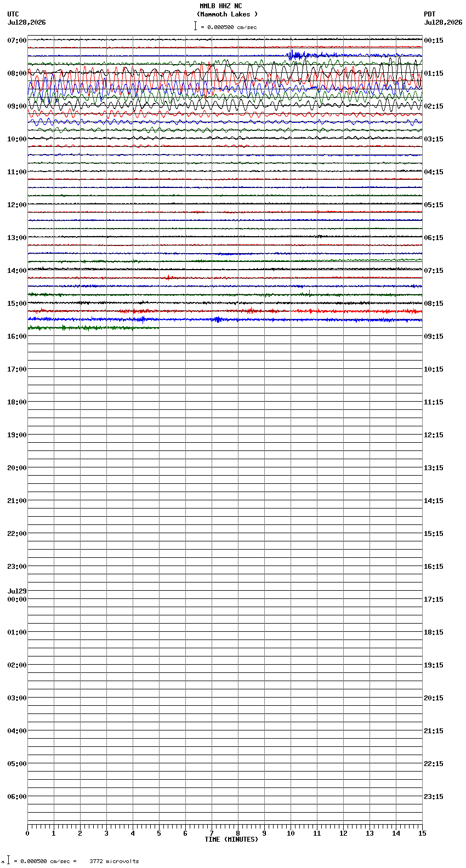Select the 01:15 PDT time label
Image resolution: width=466 pixels, height=868 pixels.
click(434, 73)
